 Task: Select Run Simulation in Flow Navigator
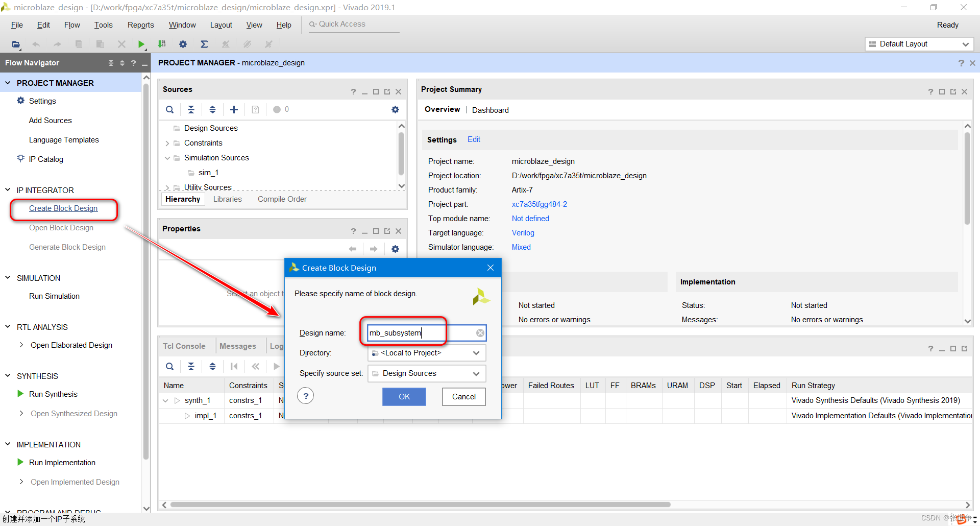[x=54, y=296]
